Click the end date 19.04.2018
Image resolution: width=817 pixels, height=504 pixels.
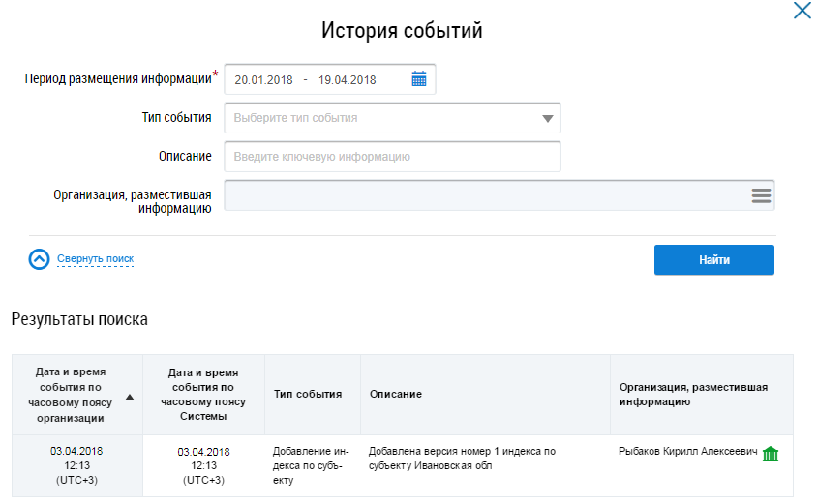point(347,80)
